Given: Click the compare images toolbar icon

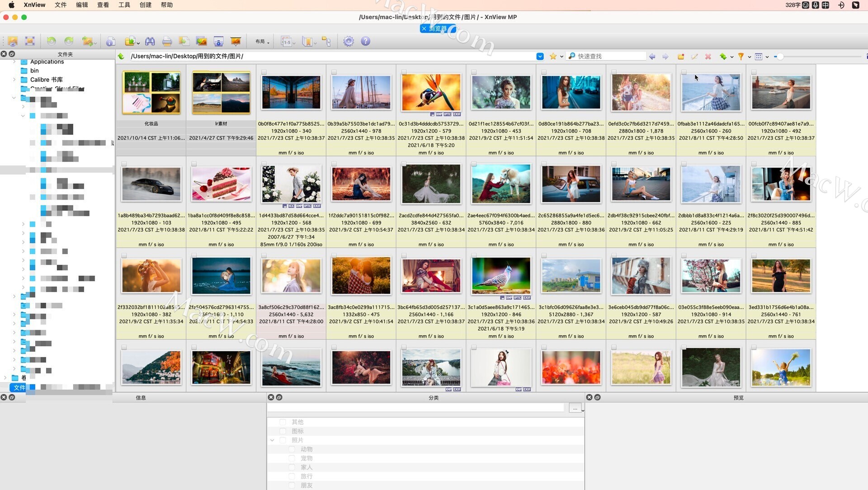Looking at the screenshot, I should point(201,42).
